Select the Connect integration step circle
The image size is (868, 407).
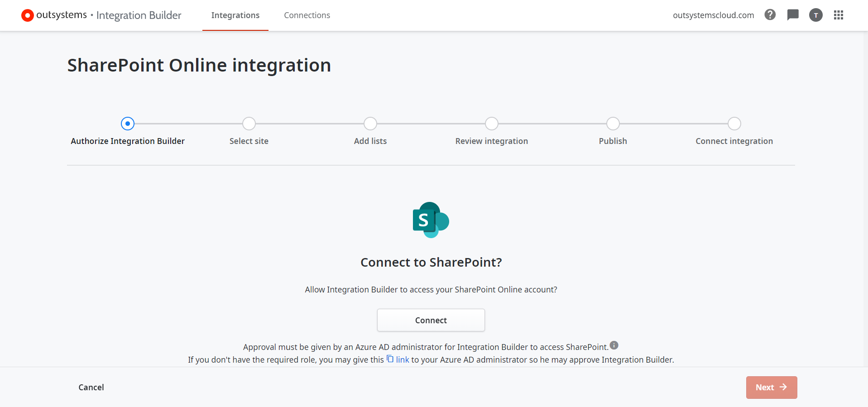pos(734,124)
